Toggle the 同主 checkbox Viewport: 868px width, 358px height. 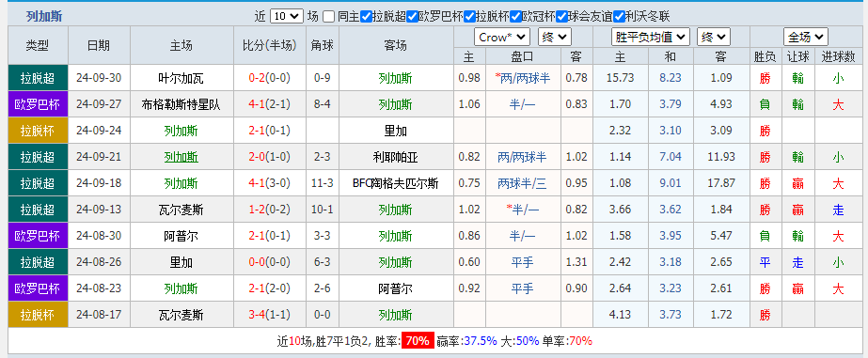coord(329,17)
